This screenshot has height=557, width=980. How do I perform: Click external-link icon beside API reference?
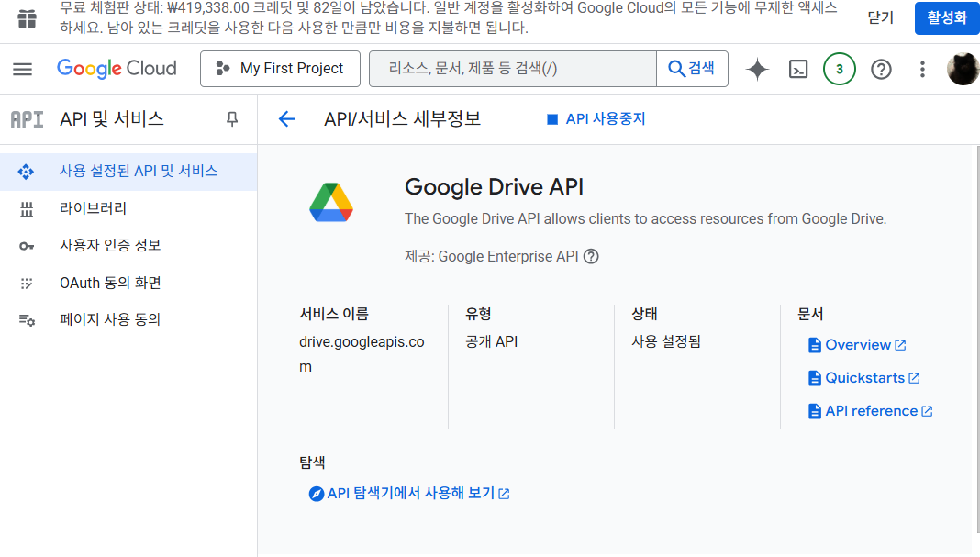pos(927,411)
